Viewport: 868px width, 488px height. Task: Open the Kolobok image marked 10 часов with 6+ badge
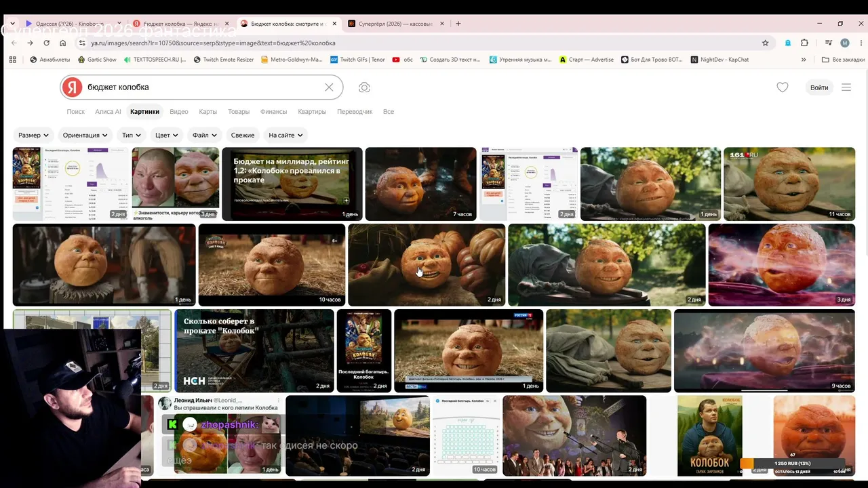pyautogui.click(x=272, y=265)
